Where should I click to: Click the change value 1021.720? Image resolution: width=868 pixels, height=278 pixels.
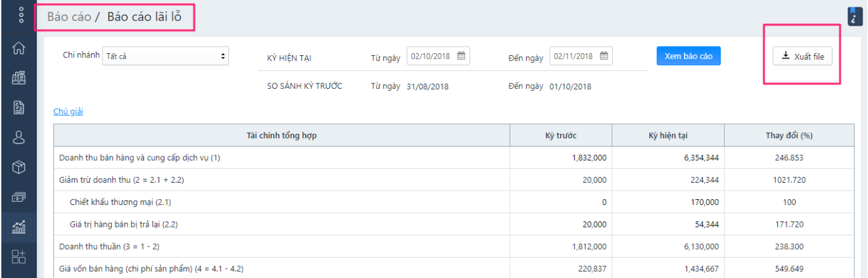(x=789, y=180)
